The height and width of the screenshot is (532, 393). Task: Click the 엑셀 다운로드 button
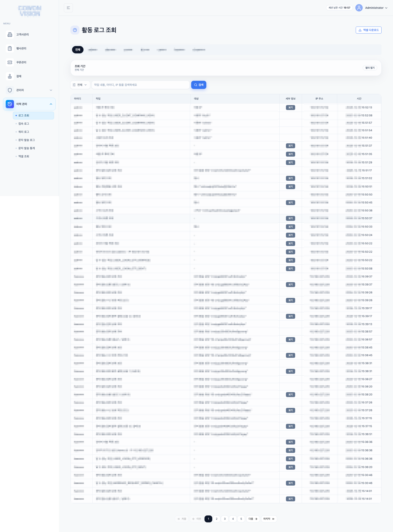tap(368, 30)
